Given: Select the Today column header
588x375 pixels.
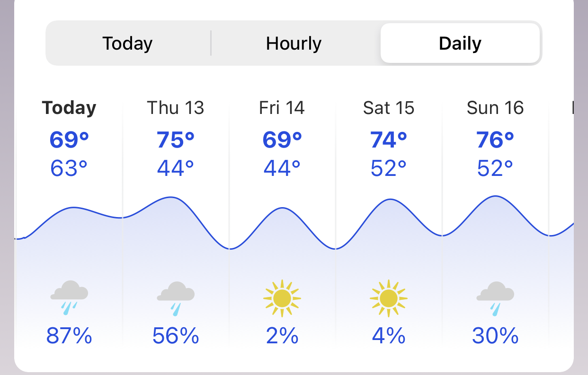Looking at the screenshot, I should [x=69, y=108].
